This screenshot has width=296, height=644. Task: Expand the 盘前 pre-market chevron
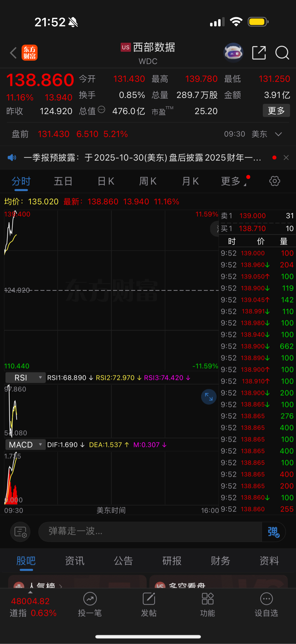click(x=279, y=134)
